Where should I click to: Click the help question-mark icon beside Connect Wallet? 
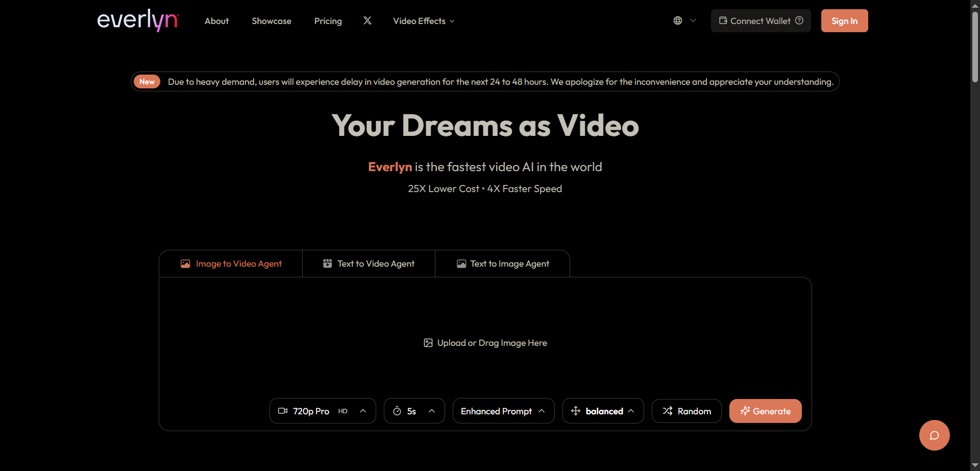point(799,20)
